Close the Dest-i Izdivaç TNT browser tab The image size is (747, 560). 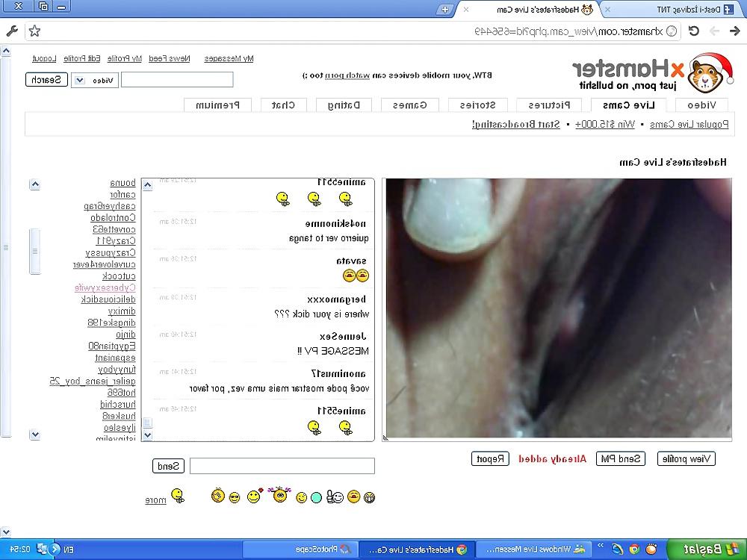pyautogui.click(x=607, y=9)
